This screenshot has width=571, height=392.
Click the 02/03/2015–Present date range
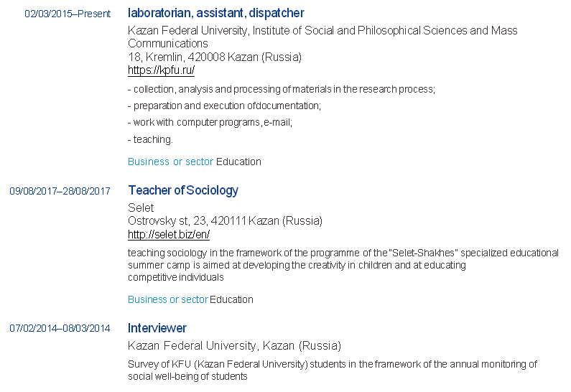[68, 14]
